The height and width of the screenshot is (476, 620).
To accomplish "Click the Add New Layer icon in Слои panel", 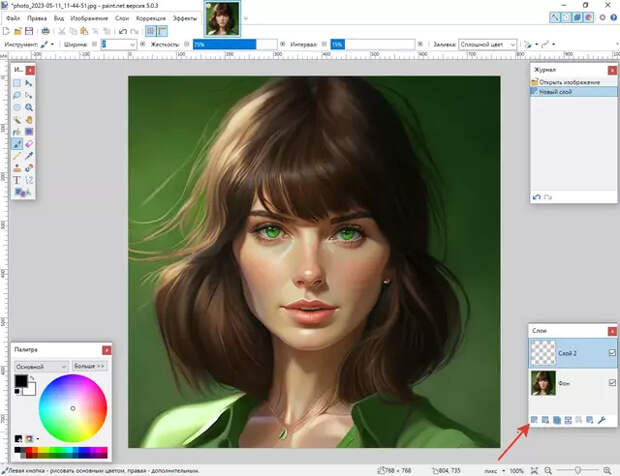I will click(x=534, y=420).
